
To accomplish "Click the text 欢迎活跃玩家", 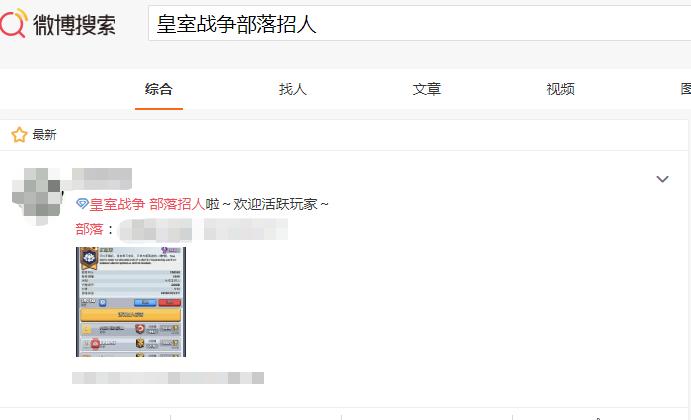I will [x=275, y=204].
